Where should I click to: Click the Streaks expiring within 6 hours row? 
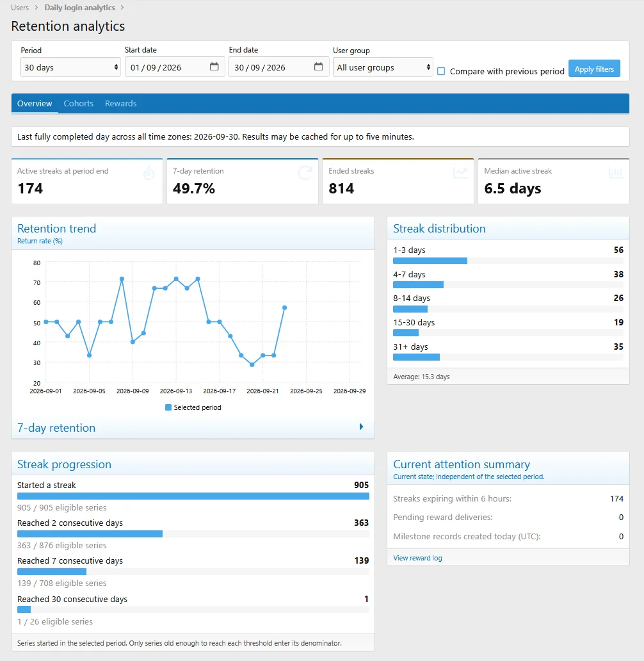point(508,499)
